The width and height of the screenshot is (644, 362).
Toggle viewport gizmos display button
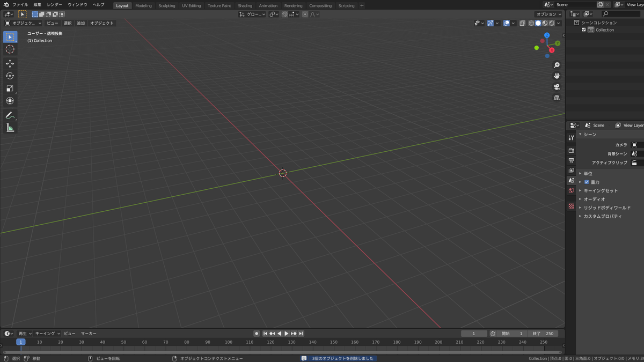click(491, 23)
